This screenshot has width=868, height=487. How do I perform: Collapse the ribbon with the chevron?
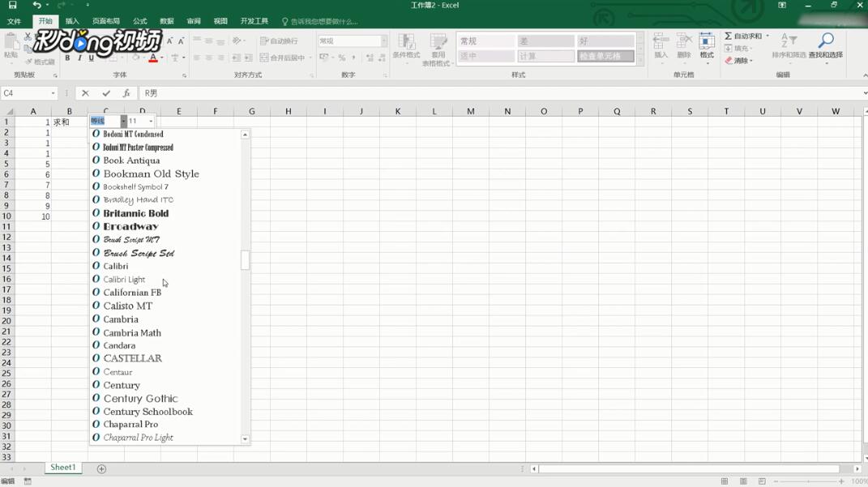(x=864, y=75)
